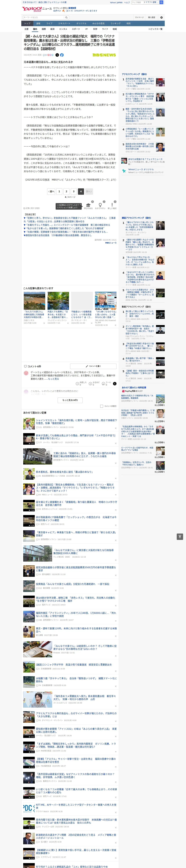
Task: Go to the previous page with 前へ
Action: coord(51,191)
